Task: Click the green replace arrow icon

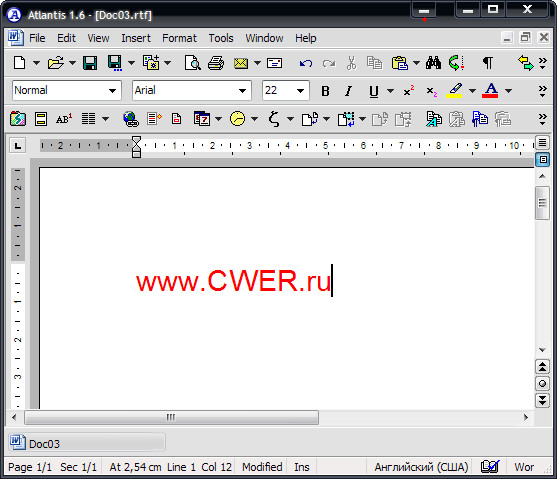Action: tap(456, 63)
